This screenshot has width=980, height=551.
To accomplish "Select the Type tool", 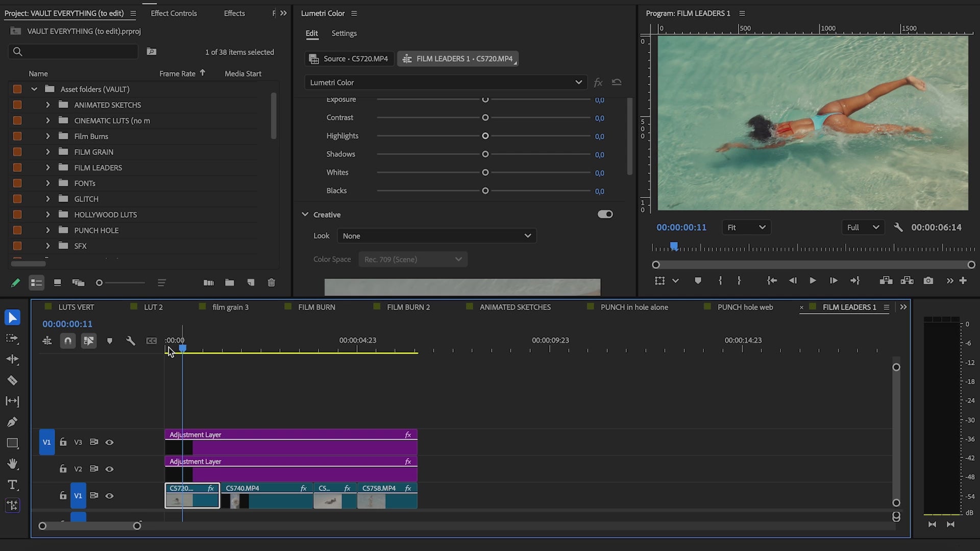I will tap(12, 485).
